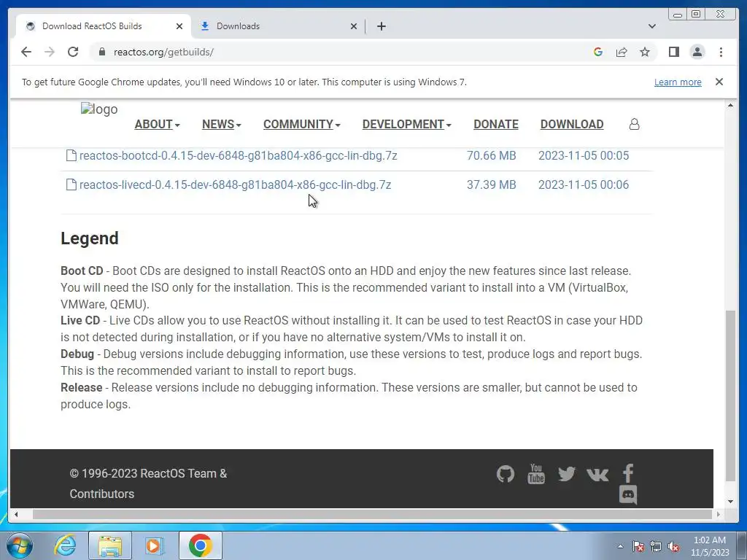
Task: Close the Download ReactOS Builds tab
Action: (179, 26)
